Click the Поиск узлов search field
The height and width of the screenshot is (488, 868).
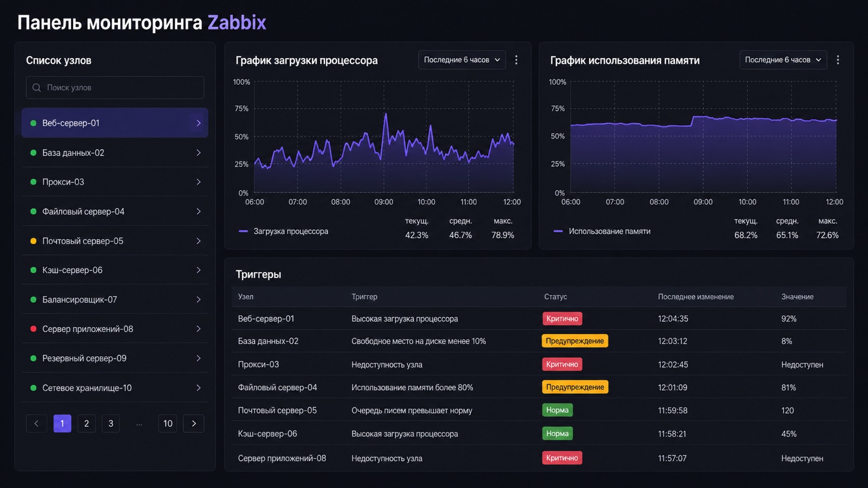[x=115, y=87]
